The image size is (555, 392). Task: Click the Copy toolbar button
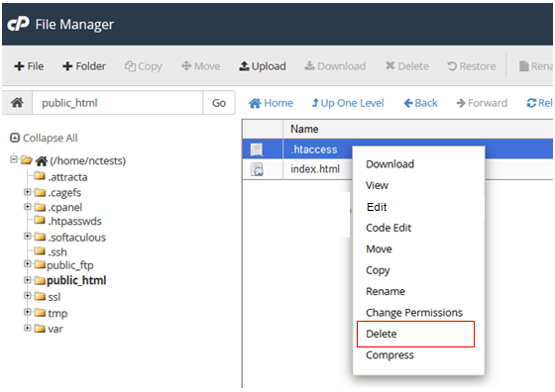tap(144, 66)
